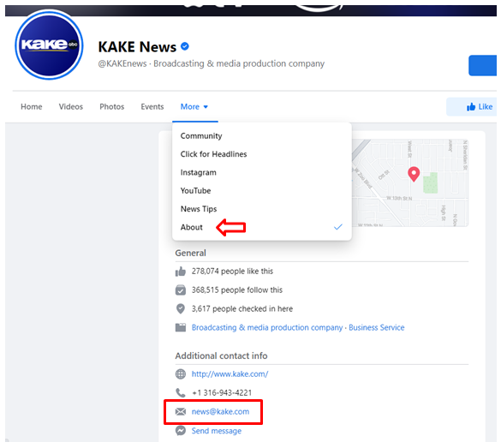The height and width of the screenshot is (448, 501).
Task: Open Click for Headlines menu entry
Action: pyautogui.click(x=213, y=154)
